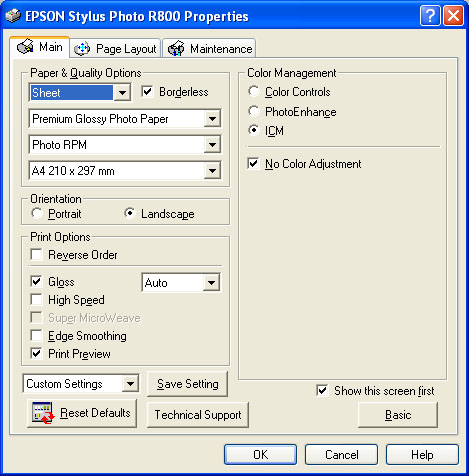The height and width of the screenshot is (476, 469).
Task: Click the Page Layout tab icon
Action: (82, 49)
